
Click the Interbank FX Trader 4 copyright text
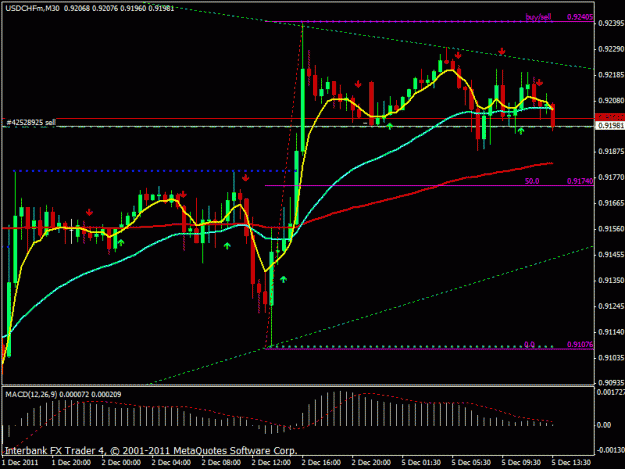tap(151, 451)
